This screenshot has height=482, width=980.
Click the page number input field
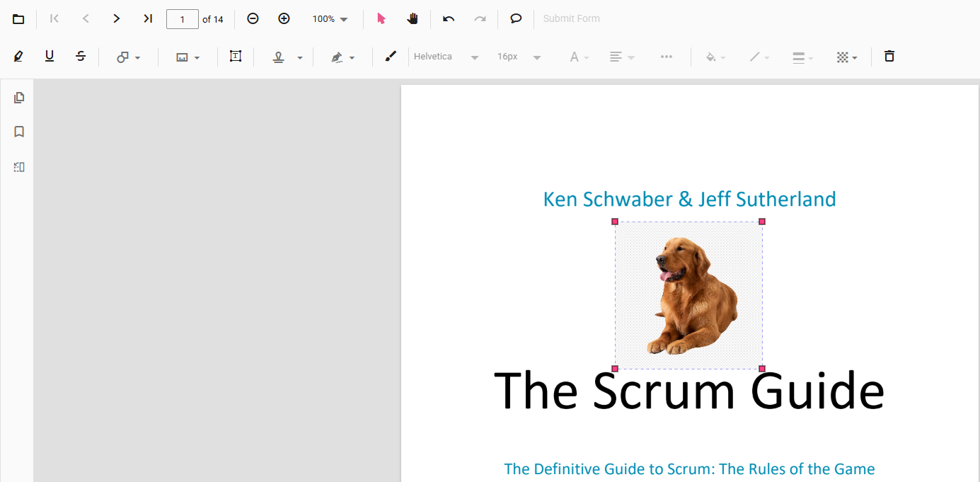point(182,19)
